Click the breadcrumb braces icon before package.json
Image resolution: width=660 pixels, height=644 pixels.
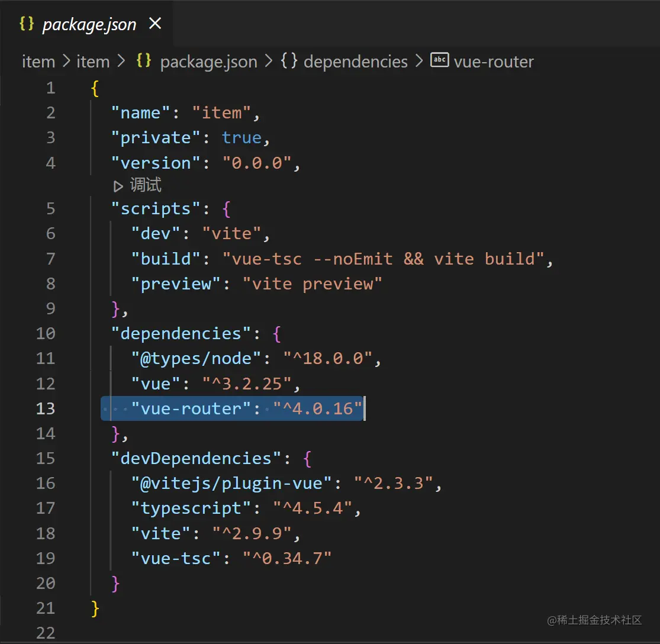144,61
